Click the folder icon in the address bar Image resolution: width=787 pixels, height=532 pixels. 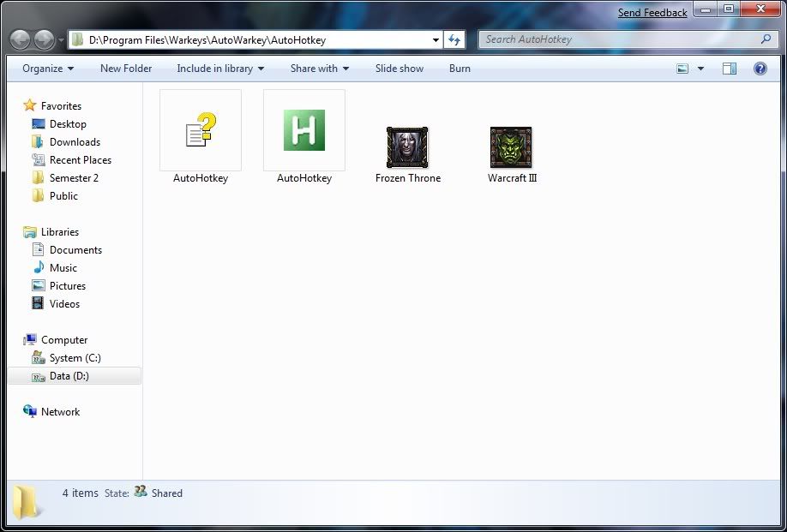(77, 39)
